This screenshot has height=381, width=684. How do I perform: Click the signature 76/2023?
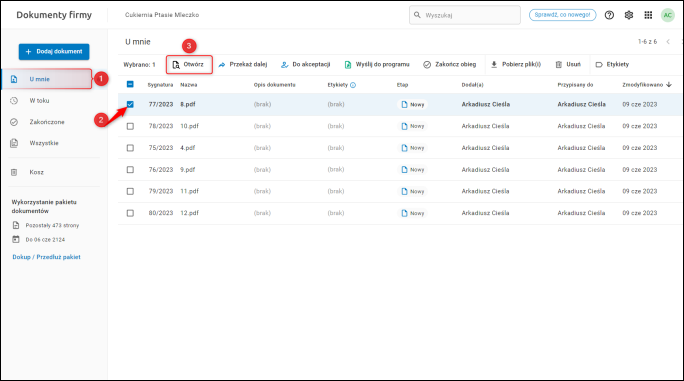pyautogui.click(x=161, y=169)
